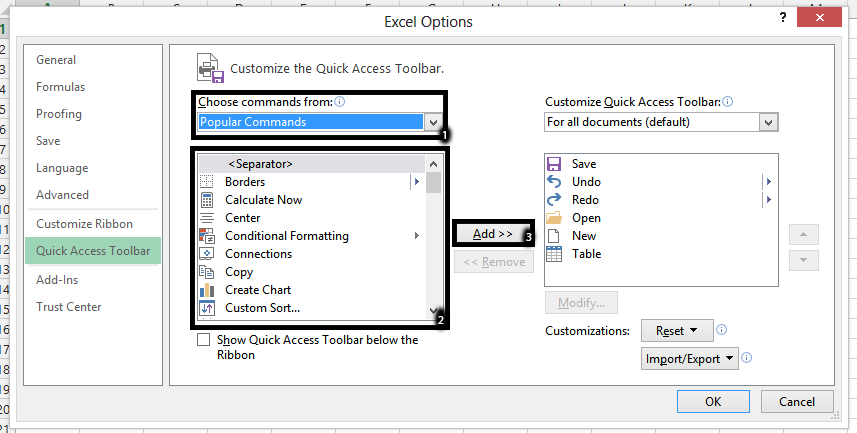Expand the Undo split arrow
The height and width of the screenshot is (433, 857).
point(768,182)
